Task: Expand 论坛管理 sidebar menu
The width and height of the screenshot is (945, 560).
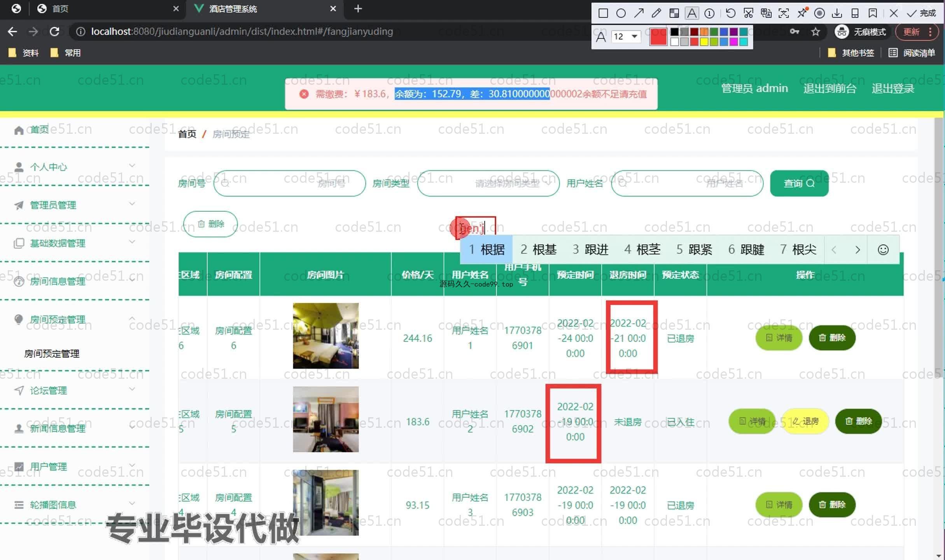Action: [x=74, y=390]
